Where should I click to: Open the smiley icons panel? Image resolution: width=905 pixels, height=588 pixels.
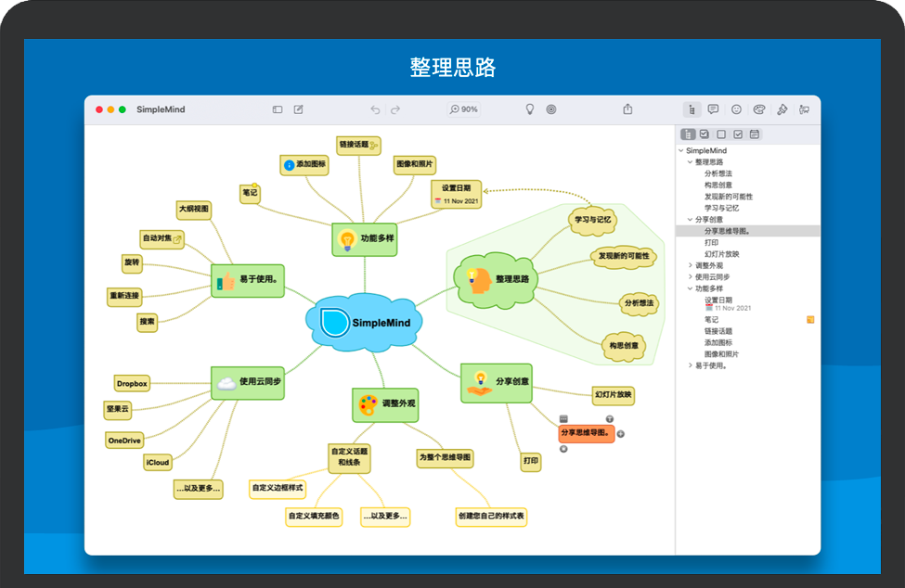point(736,109)
